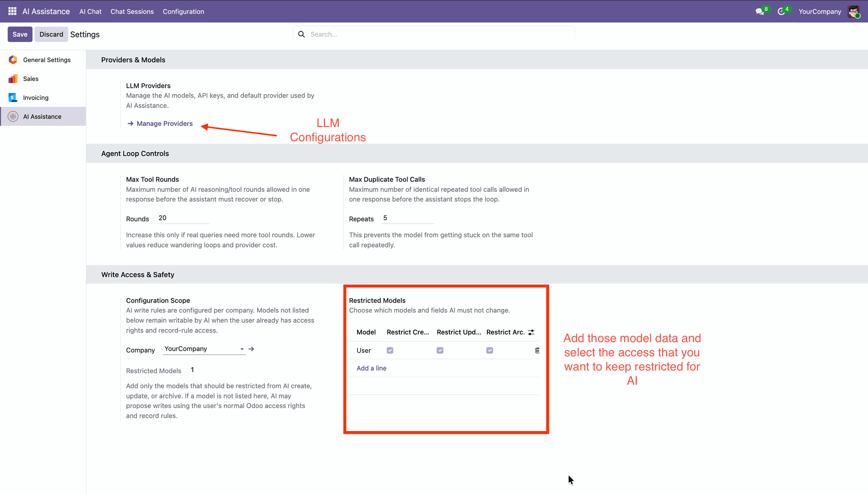Open the chat messages icon with badge

[760, 11]
